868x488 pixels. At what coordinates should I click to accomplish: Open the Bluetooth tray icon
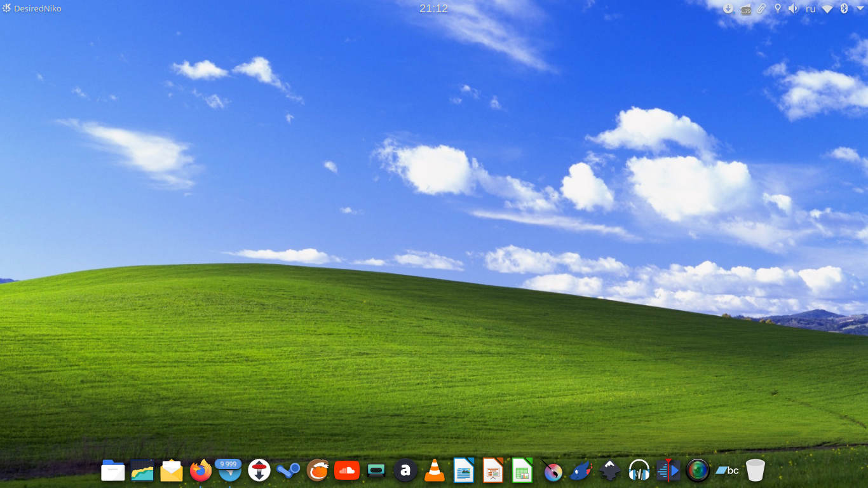tap(844, 8)
